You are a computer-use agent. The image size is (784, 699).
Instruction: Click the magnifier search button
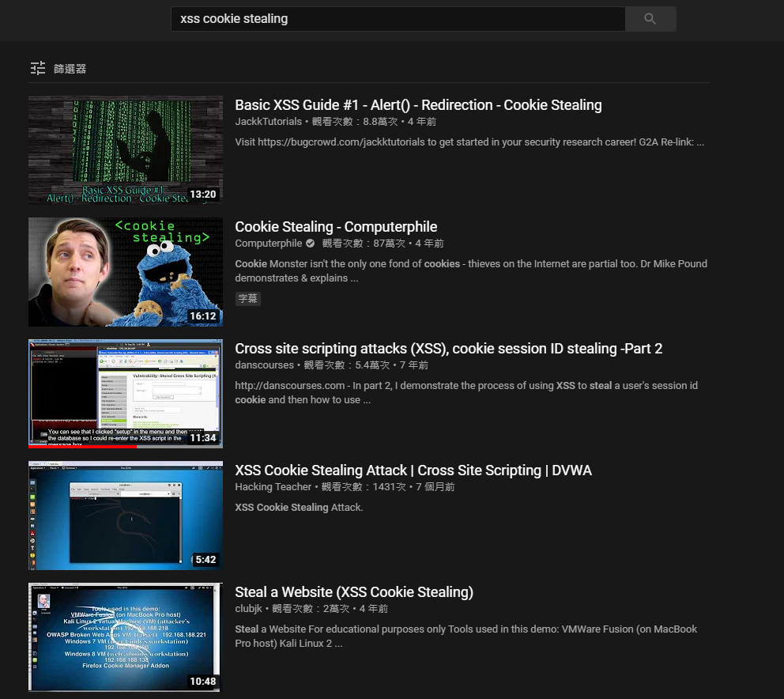[x=650, y=19]
